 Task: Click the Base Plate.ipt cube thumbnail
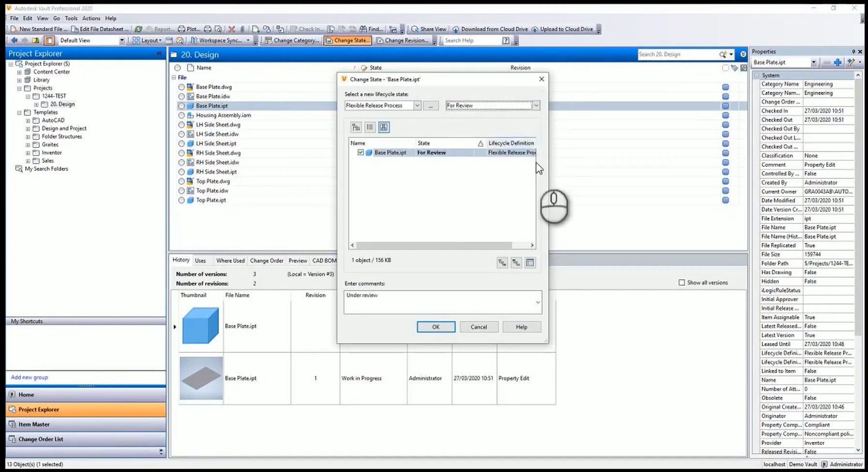200,325
